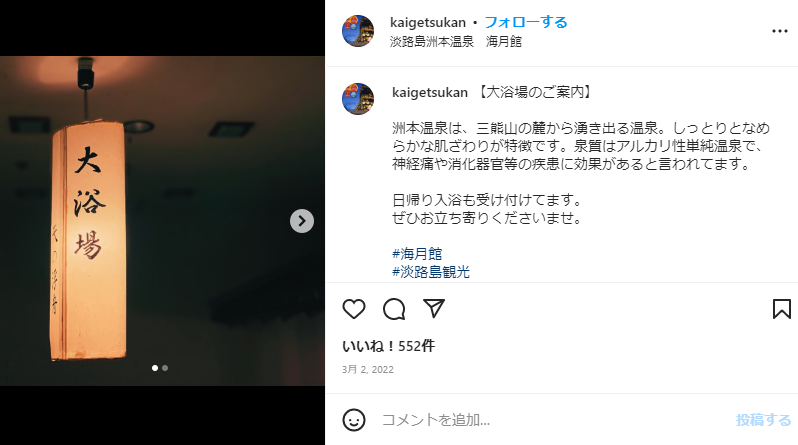The height and width of the screenshot is (445, 798).
Task: Click kaigetsukan username in header
Action: coord(428,22)
